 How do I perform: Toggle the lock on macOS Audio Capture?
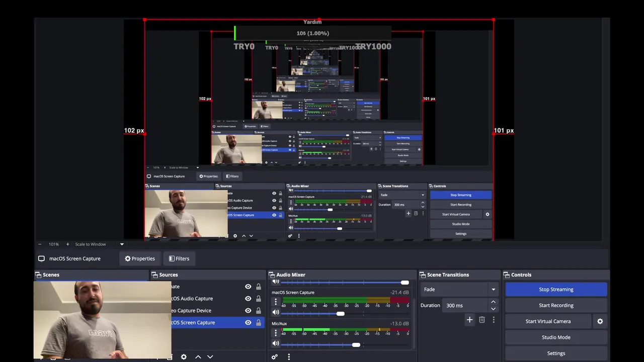[x=259, y=299]
